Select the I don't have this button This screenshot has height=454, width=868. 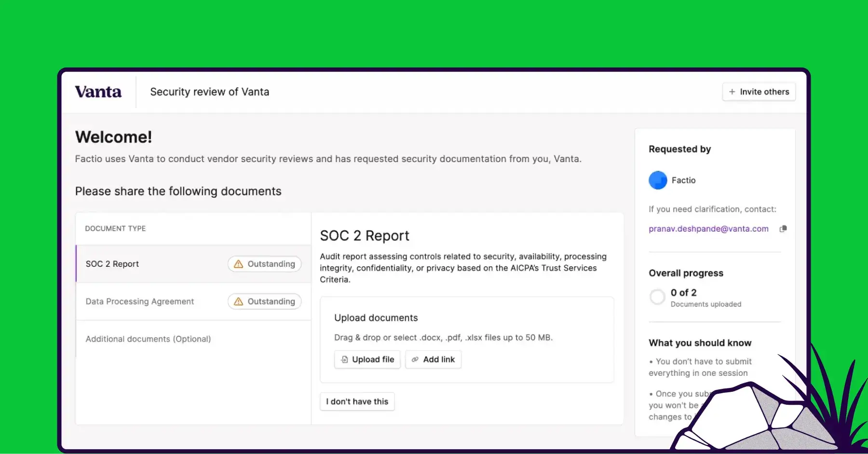pos(357,401)
